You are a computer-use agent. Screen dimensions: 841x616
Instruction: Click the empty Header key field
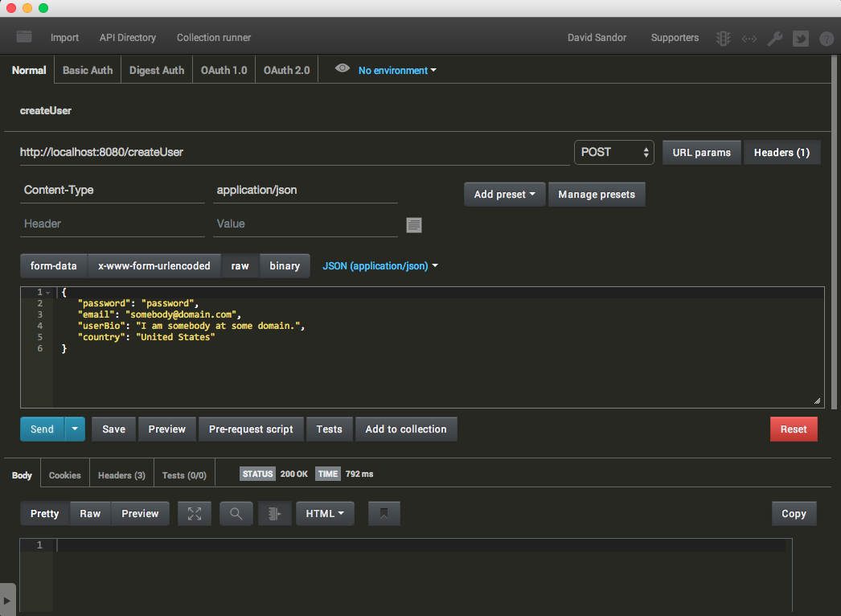(112, 224)
